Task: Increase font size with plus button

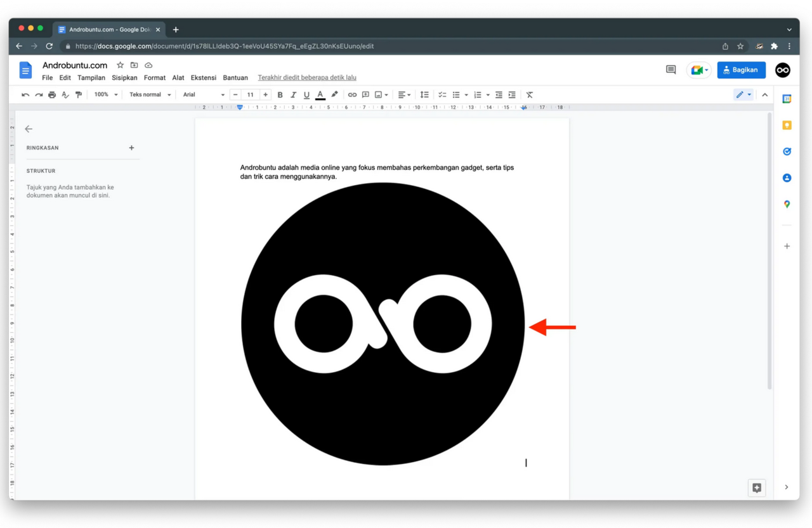Action: pos(265,95)
